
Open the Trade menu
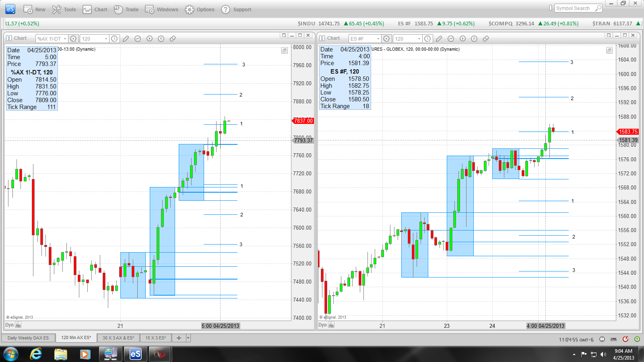[x=126, y=9]
